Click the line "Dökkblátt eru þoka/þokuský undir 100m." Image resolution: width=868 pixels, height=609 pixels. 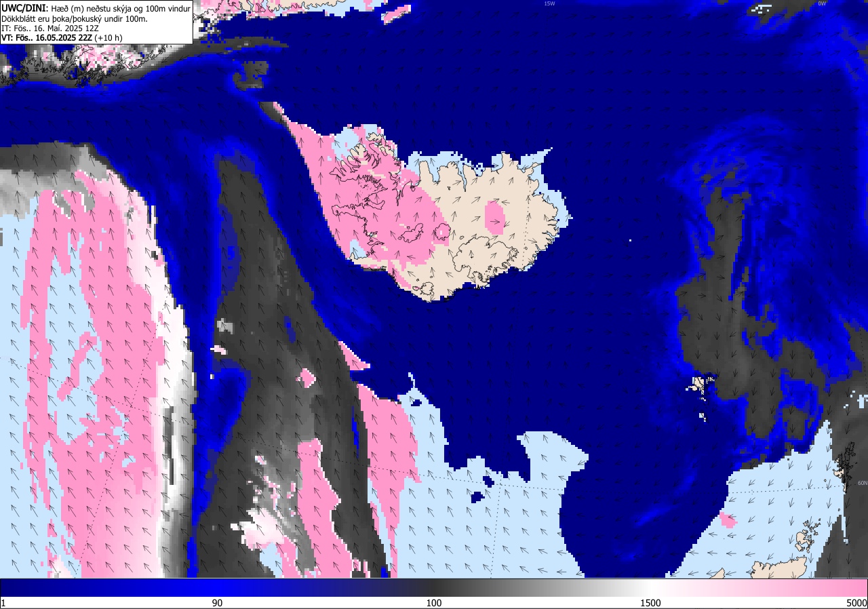(75, 18)
